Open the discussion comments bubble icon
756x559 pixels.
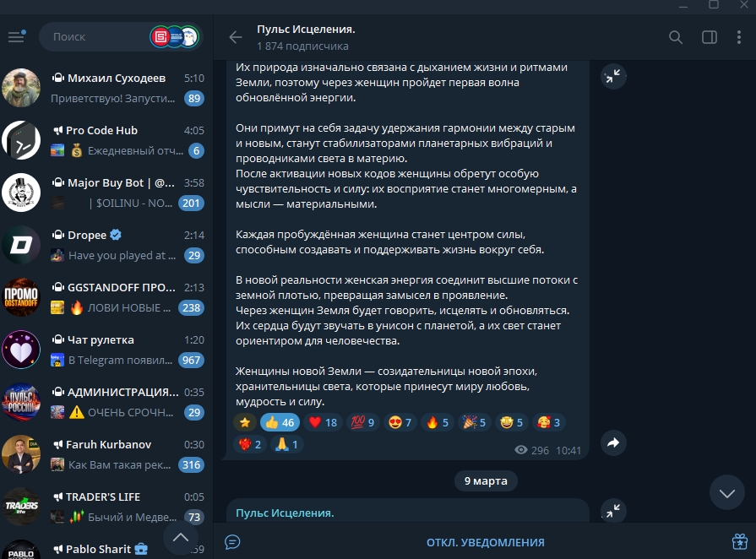pos(232,541)
